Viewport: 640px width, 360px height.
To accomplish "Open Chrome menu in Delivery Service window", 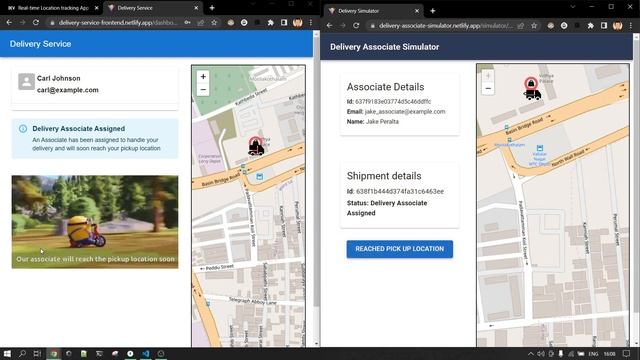I will pyautogui.click(x=311, y=23).
